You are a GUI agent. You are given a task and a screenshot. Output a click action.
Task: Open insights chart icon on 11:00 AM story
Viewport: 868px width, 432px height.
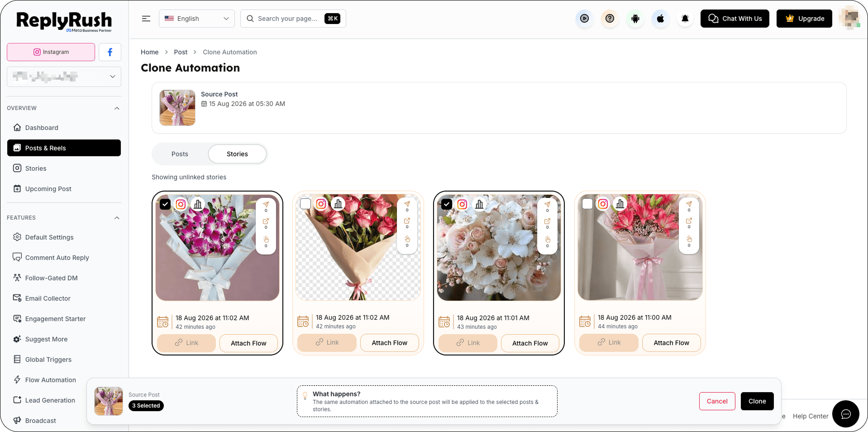[620, 204]
